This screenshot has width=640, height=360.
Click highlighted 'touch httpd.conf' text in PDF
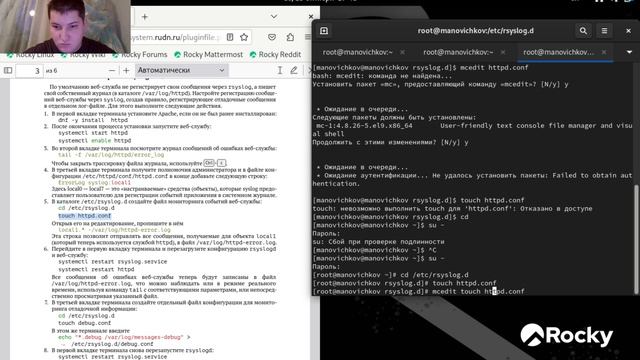pyautogui.click(x=84, y=216)
